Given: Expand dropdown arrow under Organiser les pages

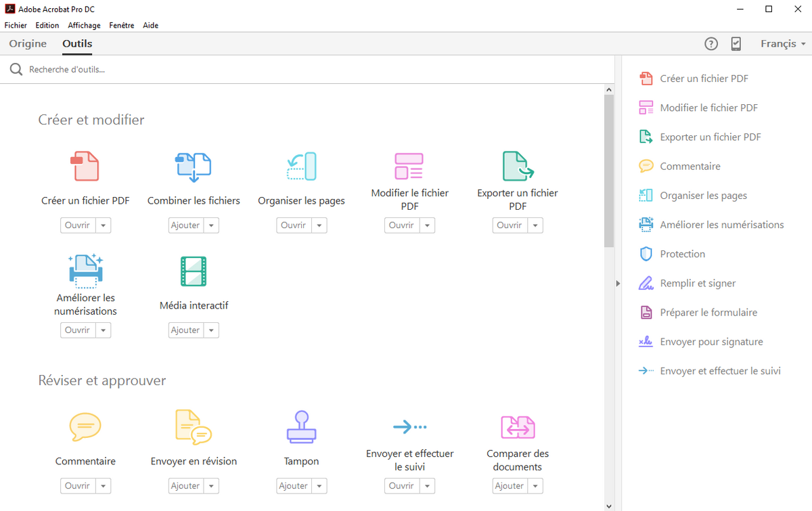Looking at the screenshot, I should [x=319, y=225].
